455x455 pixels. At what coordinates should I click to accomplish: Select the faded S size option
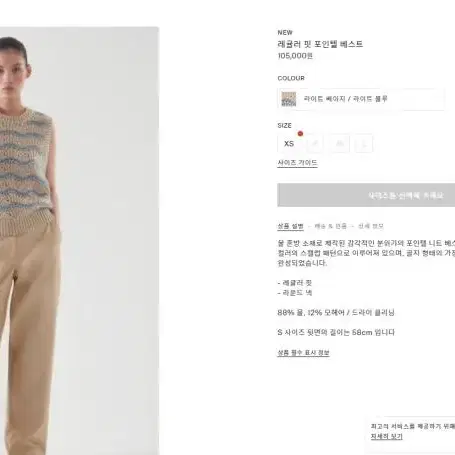point(315,144)
